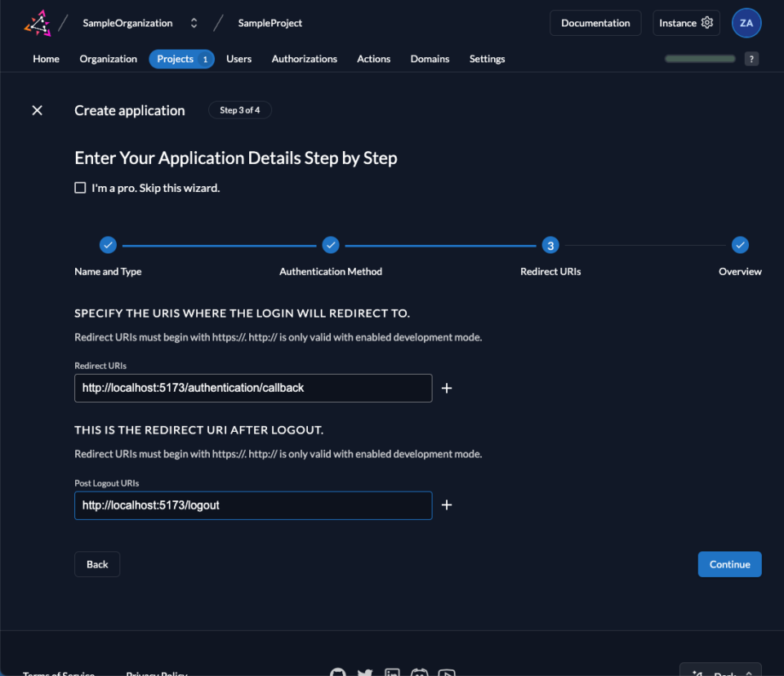
Task: Open Instance settings gear button
Action: coord(686,23)
